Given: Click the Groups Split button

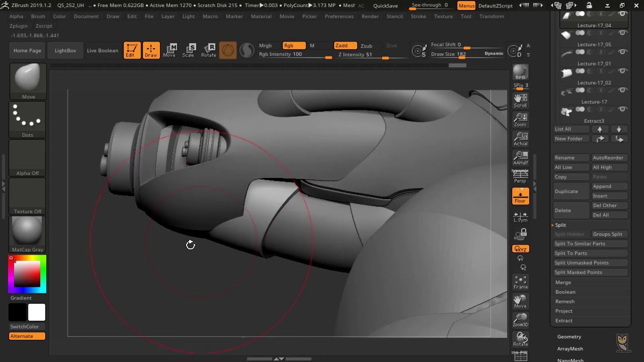Looking at the screenshot, I should (608, 234).
